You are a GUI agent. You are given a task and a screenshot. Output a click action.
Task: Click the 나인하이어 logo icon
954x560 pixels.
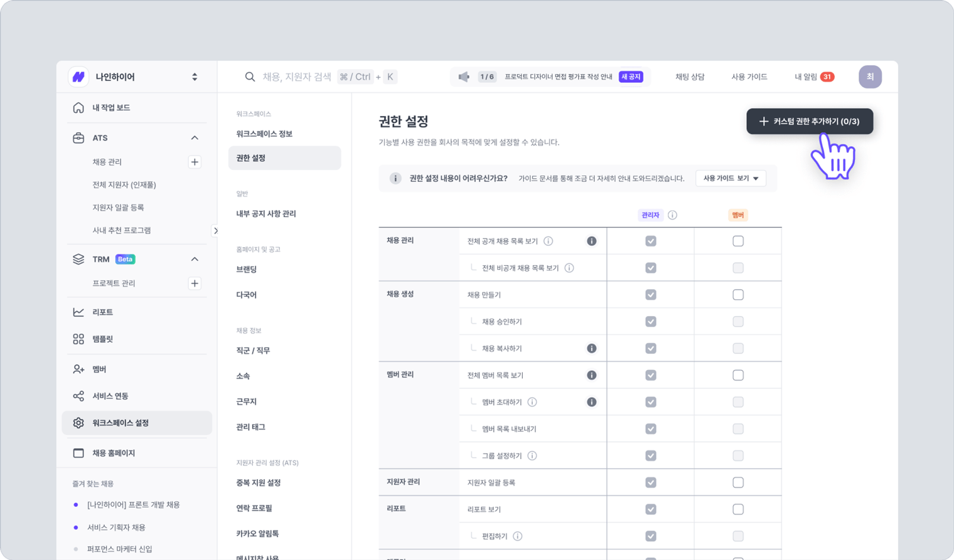tap(78, 77)
